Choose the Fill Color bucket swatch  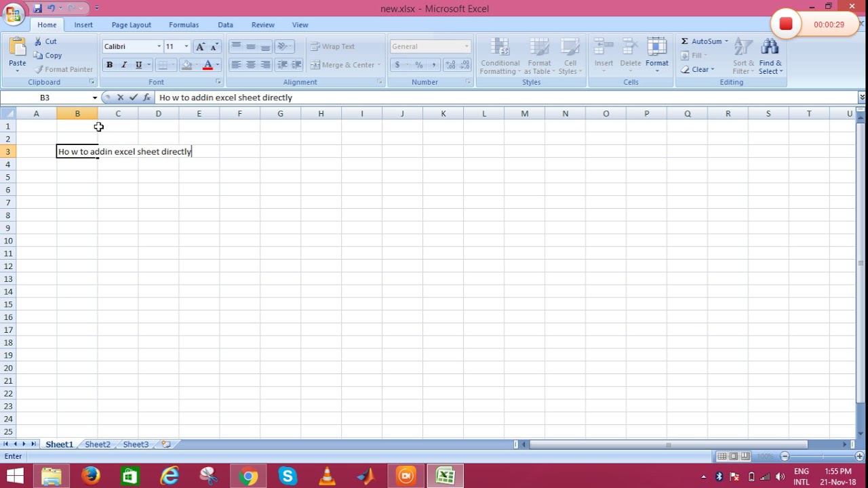click(x=186, y=64)
